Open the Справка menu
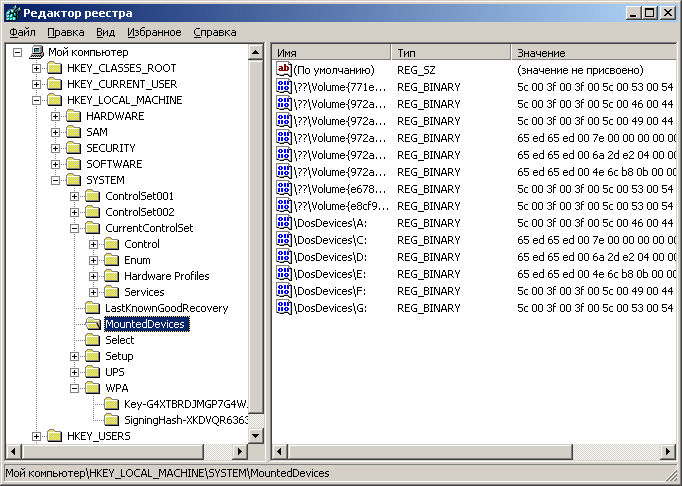 click(215, 33)
